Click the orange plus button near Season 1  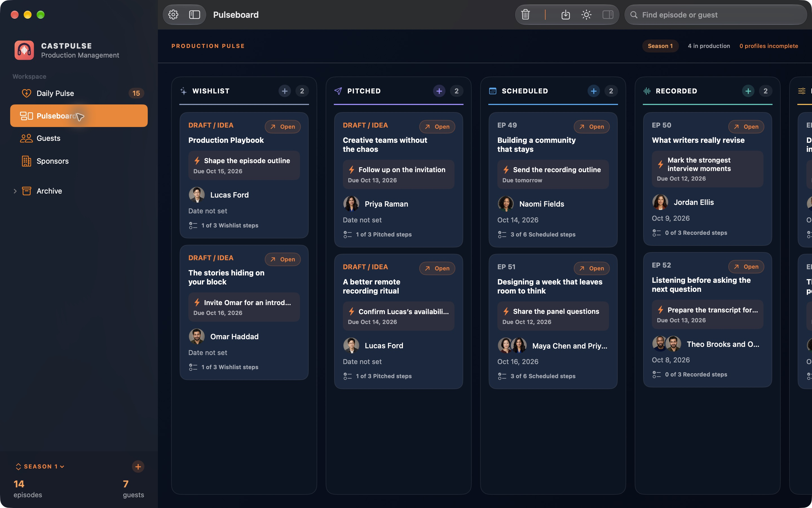click(138, 466)
